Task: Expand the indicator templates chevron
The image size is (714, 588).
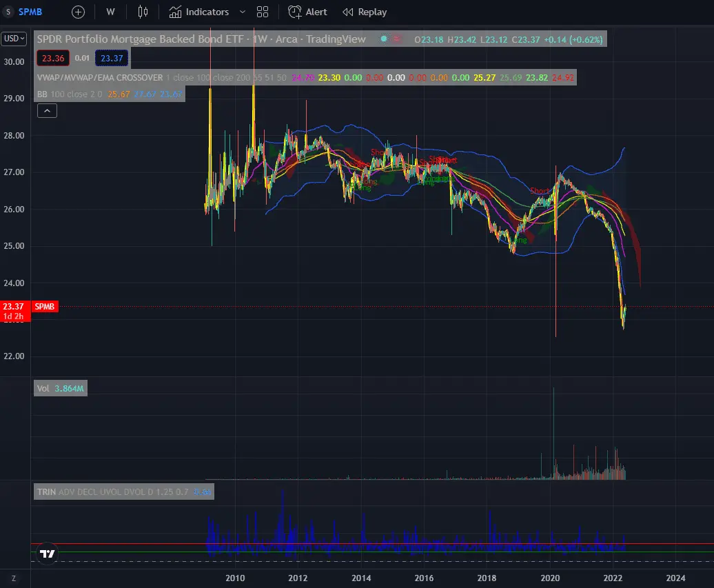Action: tap(243, 12)
